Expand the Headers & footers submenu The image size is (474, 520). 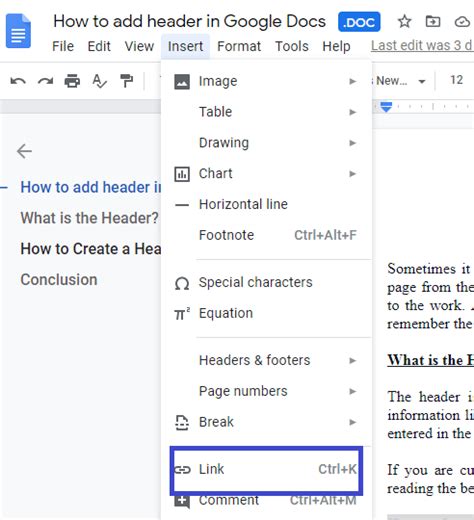tap(267, 360)
